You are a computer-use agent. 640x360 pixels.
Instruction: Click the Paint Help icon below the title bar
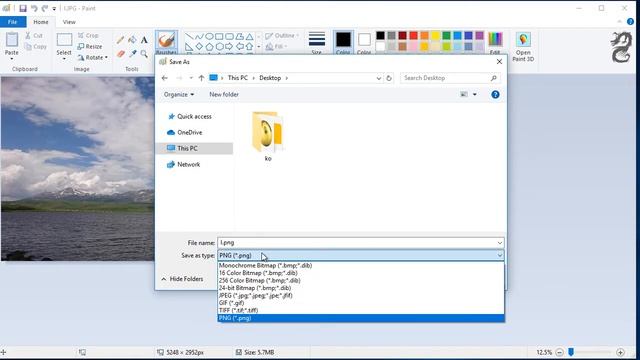tap(631, 22)
